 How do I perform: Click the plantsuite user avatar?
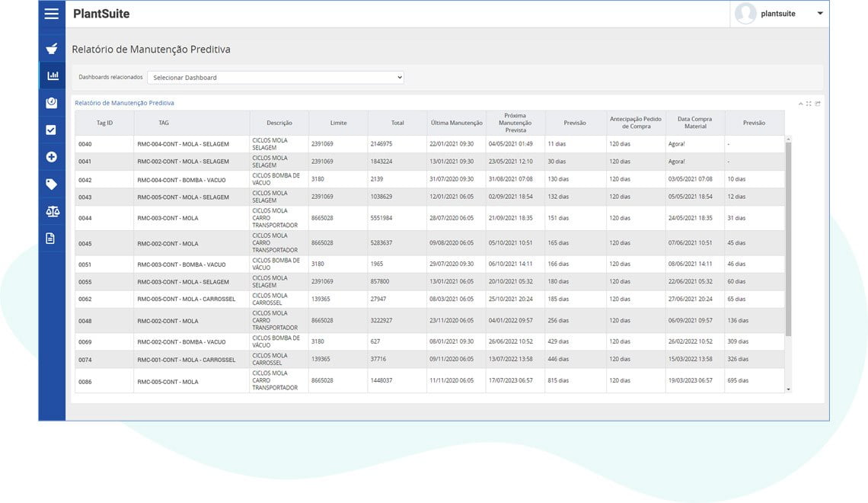tap(745, 14)
